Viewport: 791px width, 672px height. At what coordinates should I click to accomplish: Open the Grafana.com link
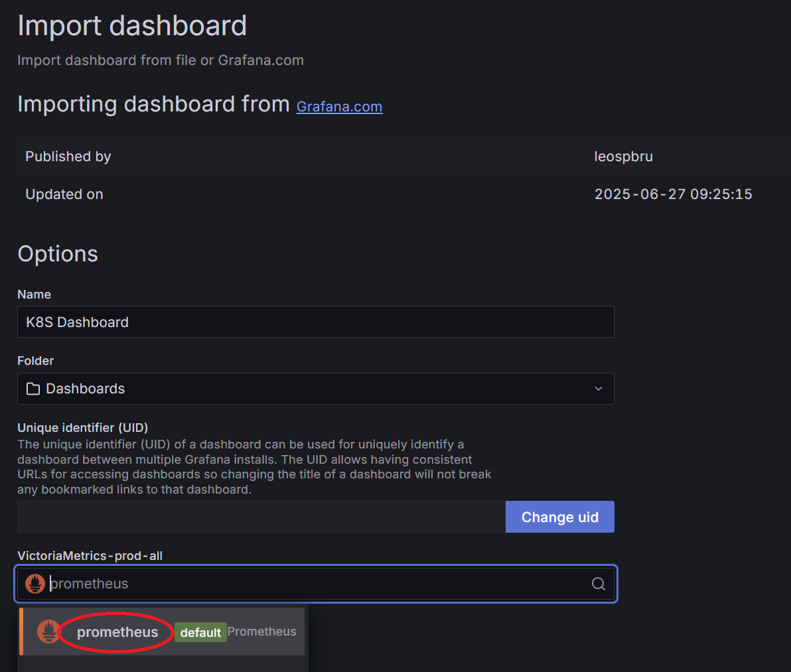coord(339,107)
